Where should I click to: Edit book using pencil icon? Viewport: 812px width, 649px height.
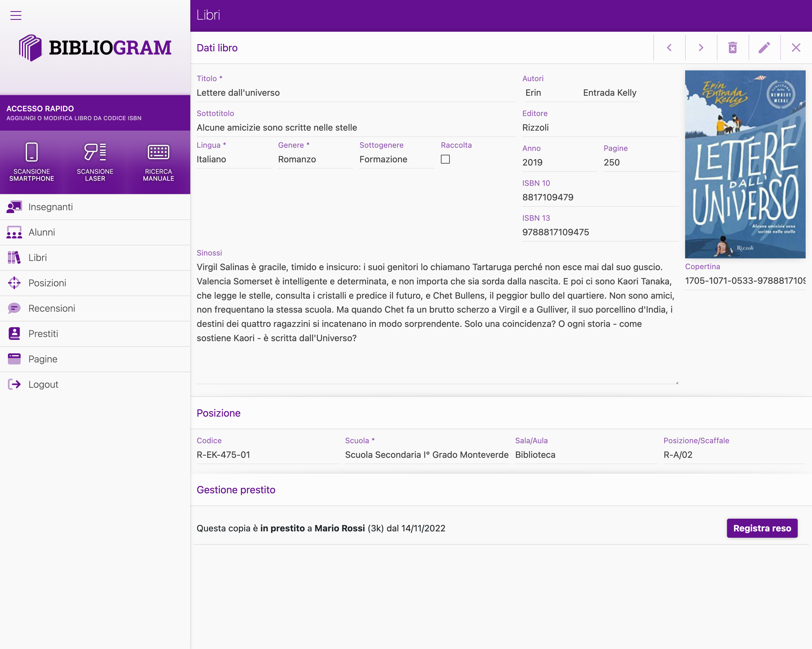click(x=764, y=48)
